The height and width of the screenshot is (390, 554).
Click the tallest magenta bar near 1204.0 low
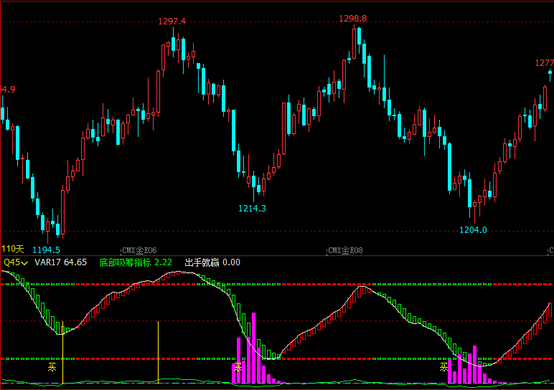(475, 365)
